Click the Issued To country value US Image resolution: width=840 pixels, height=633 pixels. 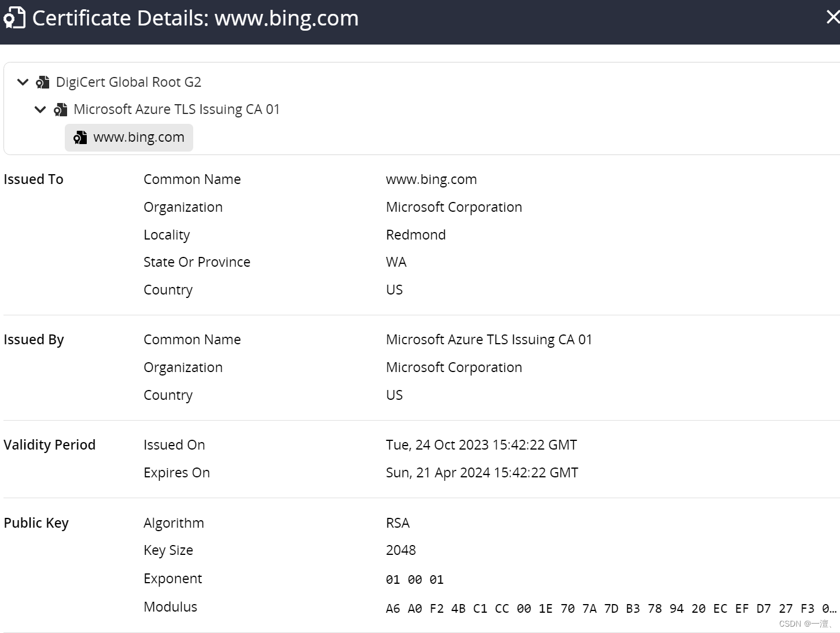tap(395, 290)
